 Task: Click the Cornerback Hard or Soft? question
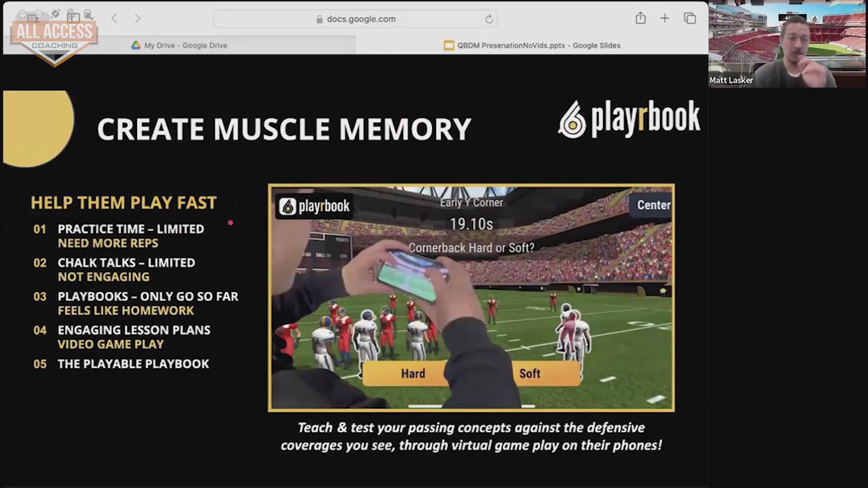(472, 248)
